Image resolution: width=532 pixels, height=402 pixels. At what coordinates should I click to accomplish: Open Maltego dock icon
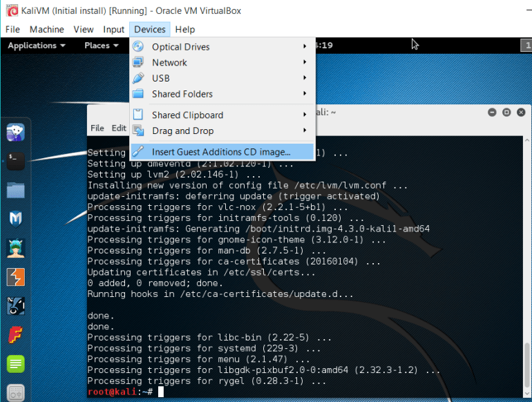click(x=15, y=305)
